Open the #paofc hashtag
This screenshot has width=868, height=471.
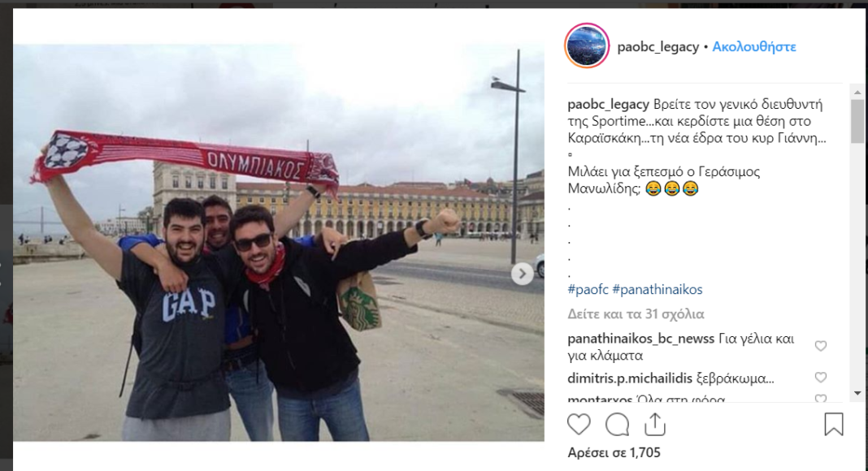click(588, 289)
